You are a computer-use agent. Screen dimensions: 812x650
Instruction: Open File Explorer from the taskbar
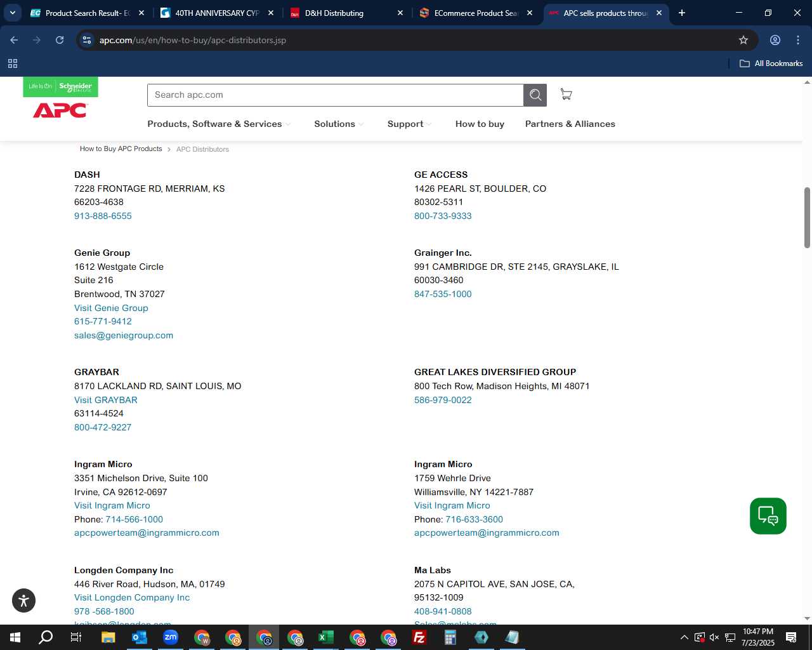[x=108, y=637]
